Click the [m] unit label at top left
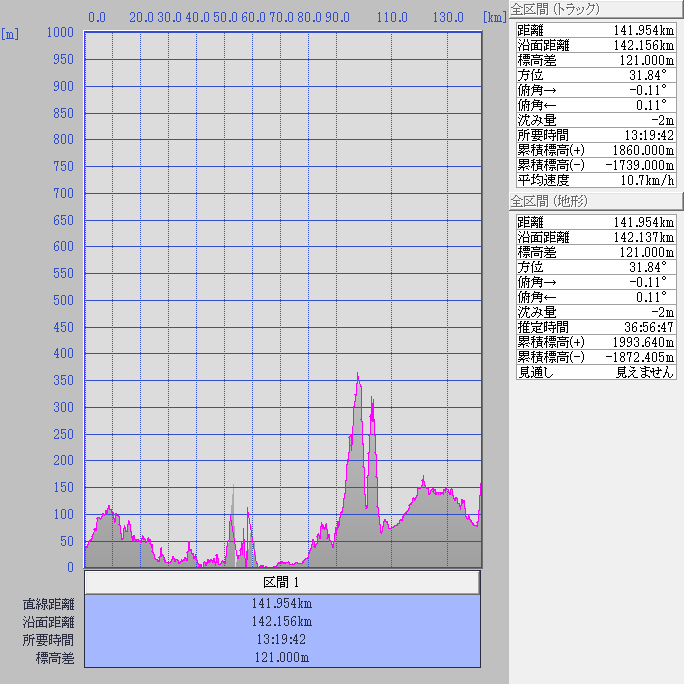The width and height of the screenshot is (684, 684). (x=11, y=33)
